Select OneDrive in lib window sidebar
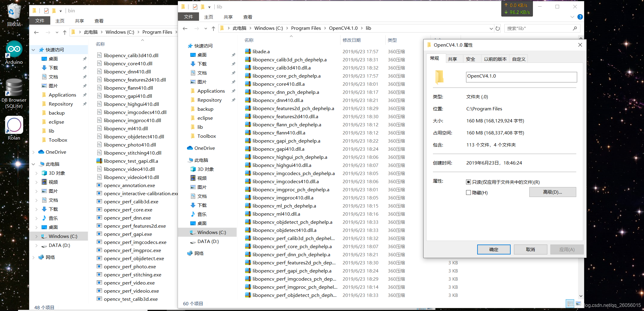Image resolution: width=644 pixels, height=311 pixels. [x=205, y=148]
